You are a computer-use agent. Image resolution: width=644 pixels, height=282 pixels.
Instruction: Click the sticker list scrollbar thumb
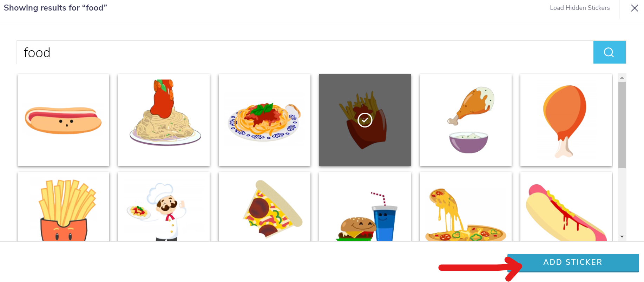point(622,125)
